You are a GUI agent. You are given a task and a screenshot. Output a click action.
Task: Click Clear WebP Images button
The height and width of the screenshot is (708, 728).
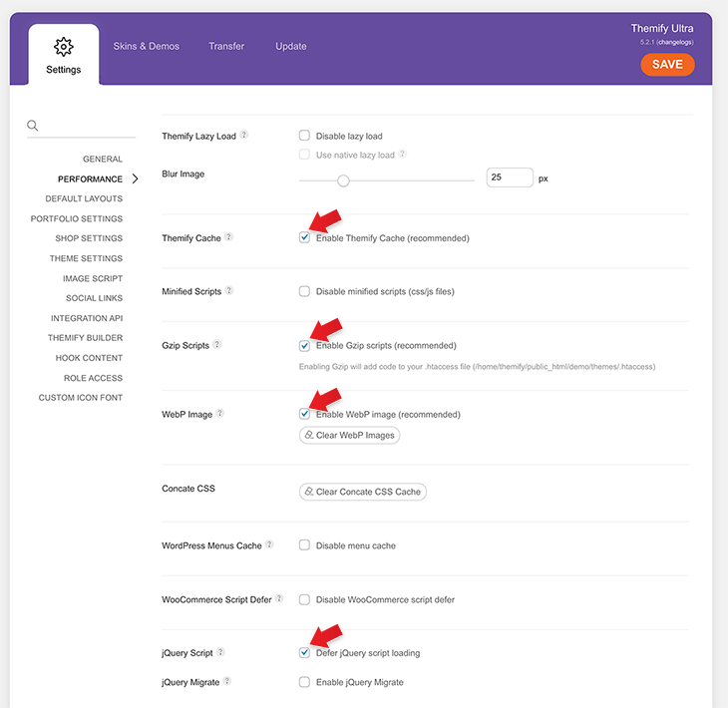(350, 435)
